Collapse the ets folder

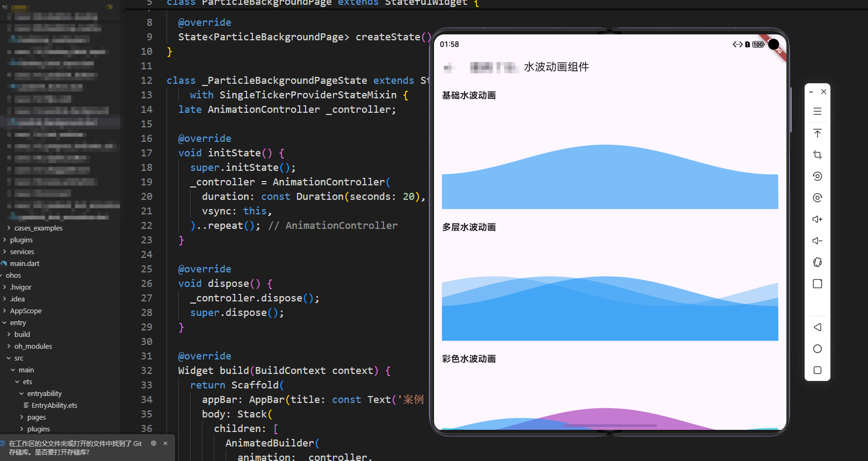(x=17, y=381)
